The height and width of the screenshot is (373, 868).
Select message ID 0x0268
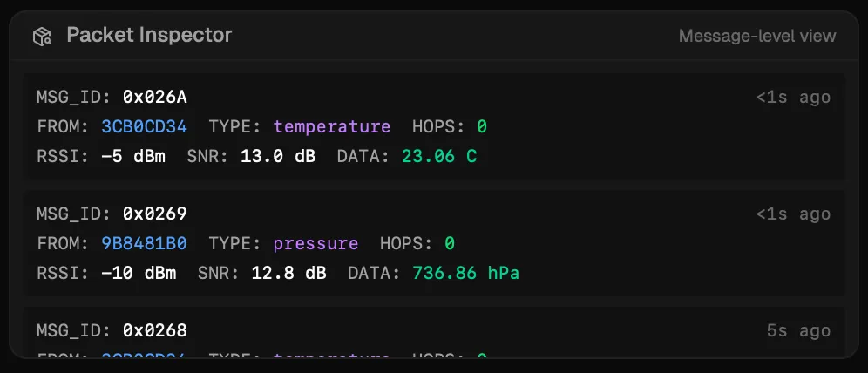pyautogui.click(x=154, y=331)
